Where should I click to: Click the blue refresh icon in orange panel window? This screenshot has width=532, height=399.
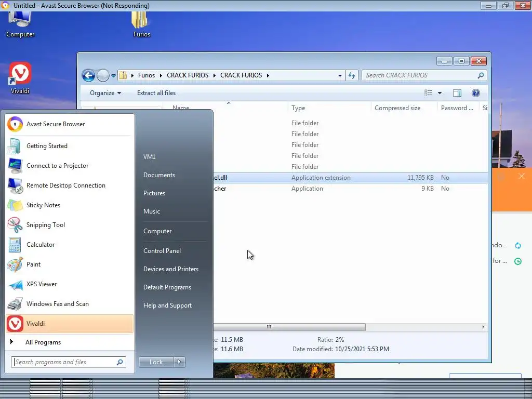[518, 245]
